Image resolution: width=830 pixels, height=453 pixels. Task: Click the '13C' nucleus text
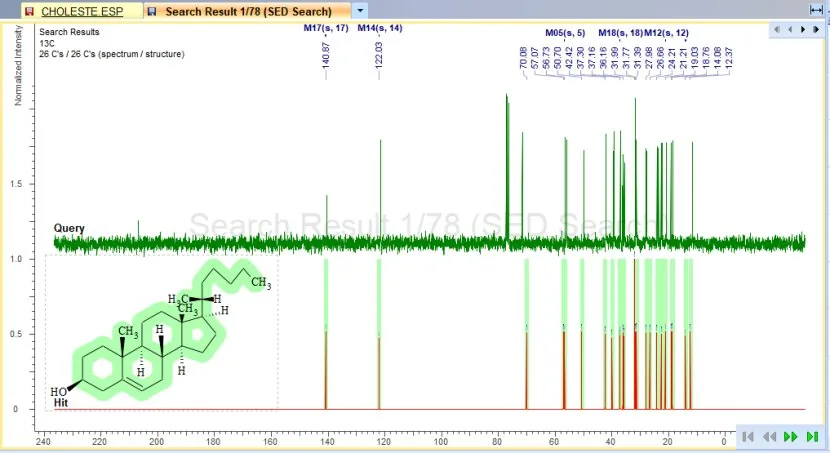click(47, 43)
